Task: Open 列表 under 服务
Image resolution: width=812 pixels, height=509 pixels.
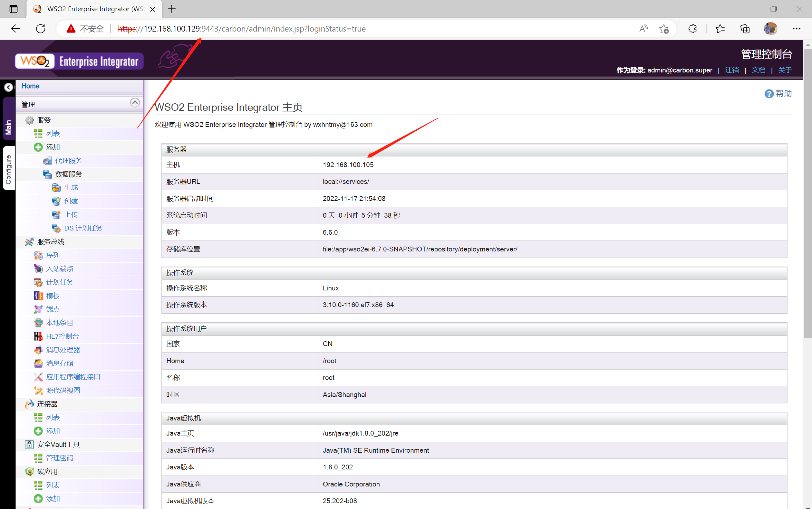Action: click(53, 134)
